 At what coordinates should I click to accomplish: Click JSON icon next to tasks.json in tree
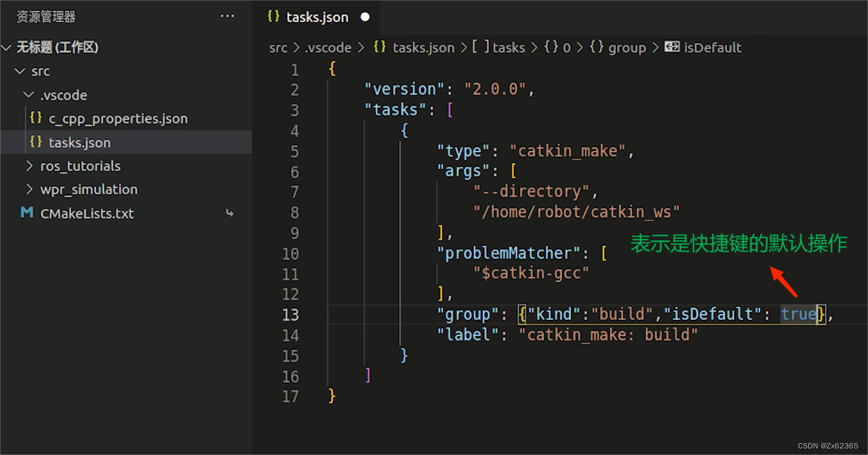(x=36, y=142)
